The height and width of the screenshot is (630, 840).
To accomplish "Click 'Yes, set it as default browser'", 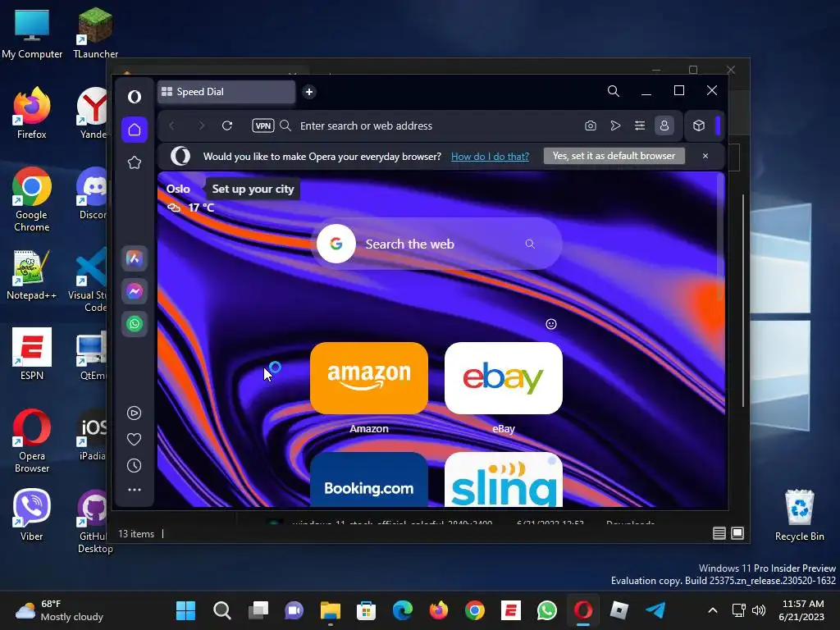I will (614, 156).
